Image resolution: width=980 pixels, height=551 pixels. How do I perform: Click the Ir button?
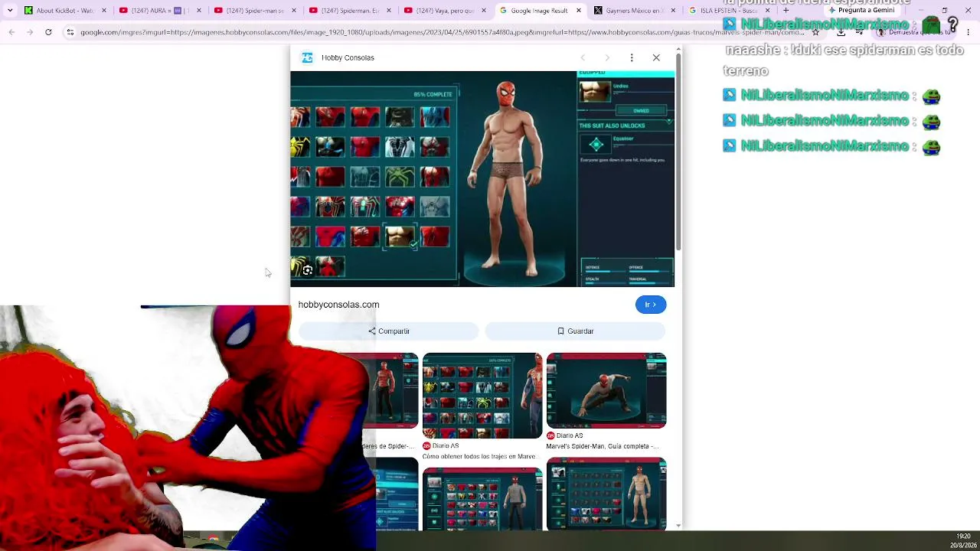[651, 305]
